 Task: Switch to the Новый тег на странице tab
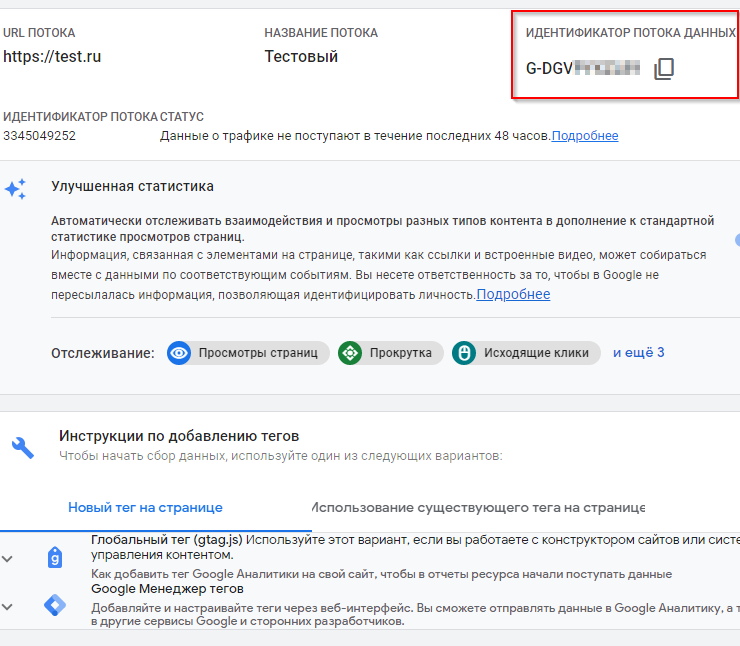pyautogui.click(x=145, y=507)
